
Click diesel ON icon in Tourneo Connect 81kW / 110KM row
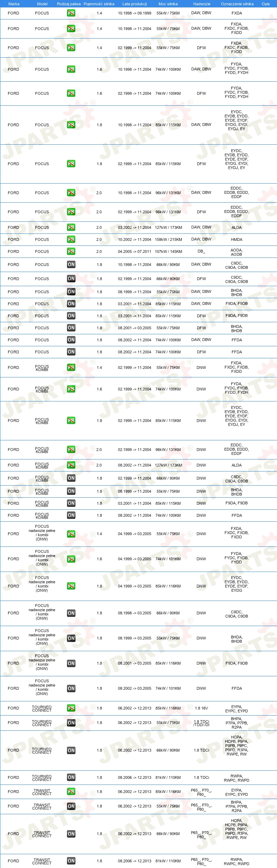click(71, 777)
